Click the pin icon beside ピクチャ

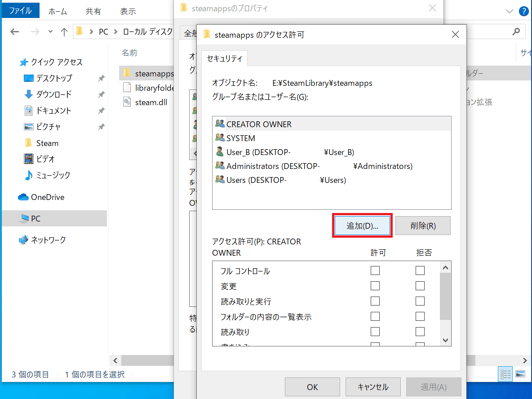coord(101,127)
